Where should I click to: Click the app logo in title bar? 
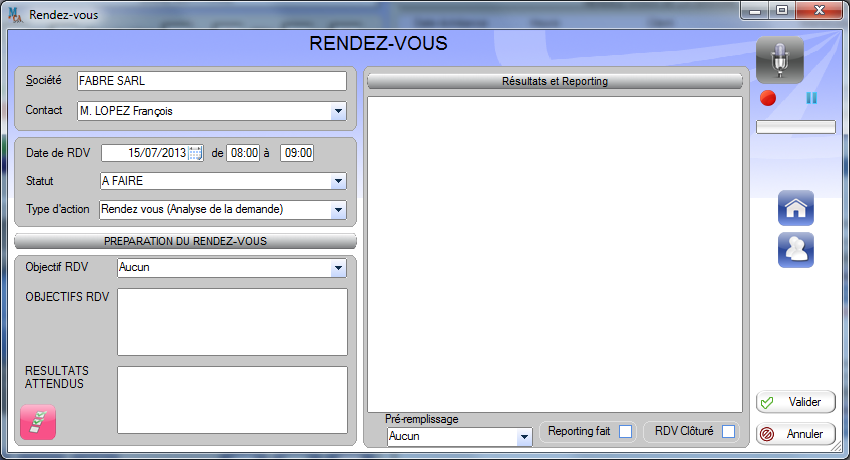[15, 15]
